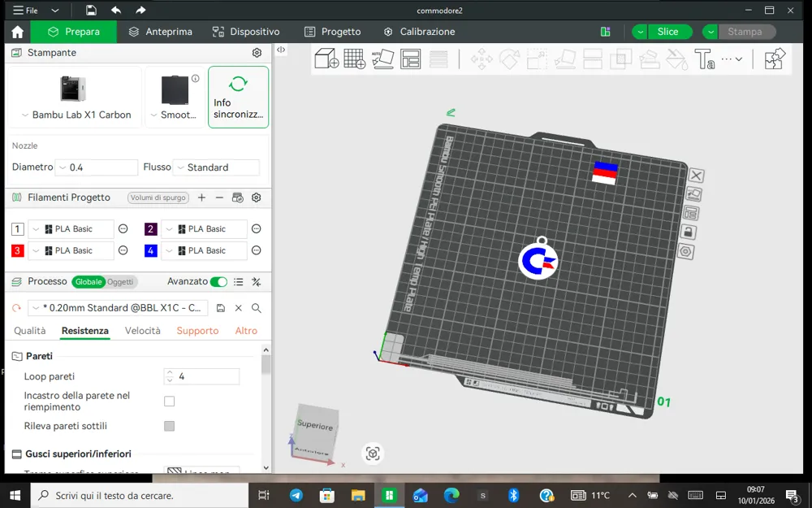Click the compare presets icon
The width and height of the screenshot is (812, 508).
pyautogui.click(x=257, y=282)
